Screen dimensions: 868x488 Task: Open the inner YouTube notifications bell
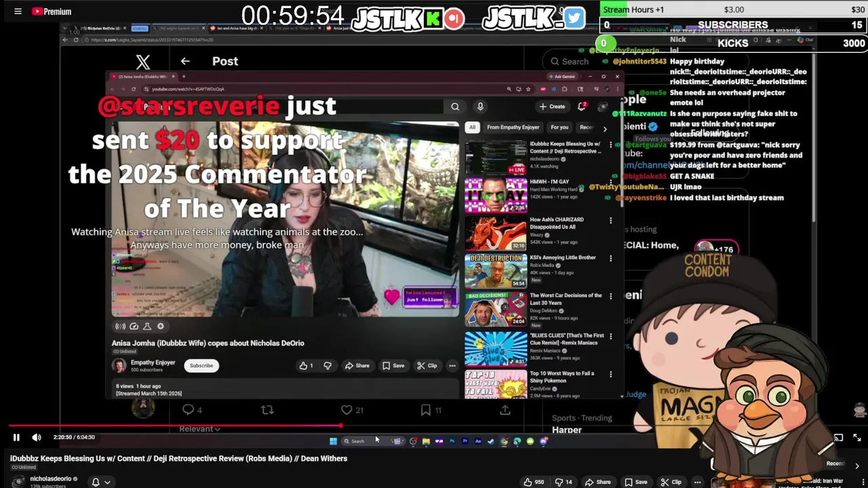click(581, 106)
